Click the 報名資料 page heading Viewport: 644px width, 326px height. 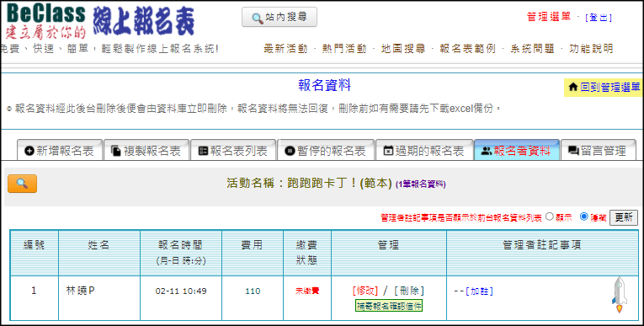click(x=324, y=86)
